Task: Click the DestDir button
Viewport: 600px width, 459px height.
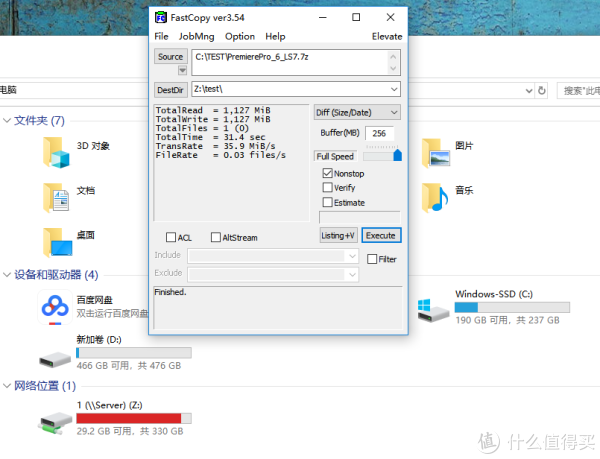Action: coord(171,90)
